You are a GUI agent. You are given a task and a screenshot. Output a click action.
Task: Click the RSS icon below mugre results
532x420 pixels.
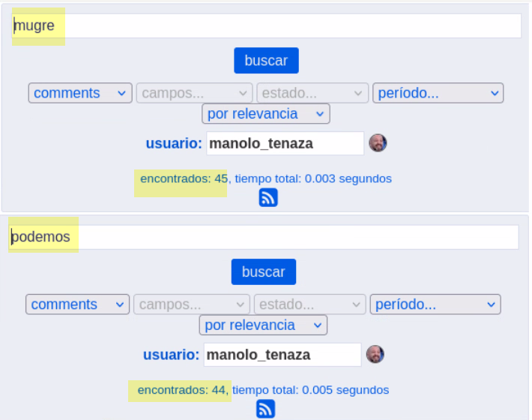click(268, 197)
